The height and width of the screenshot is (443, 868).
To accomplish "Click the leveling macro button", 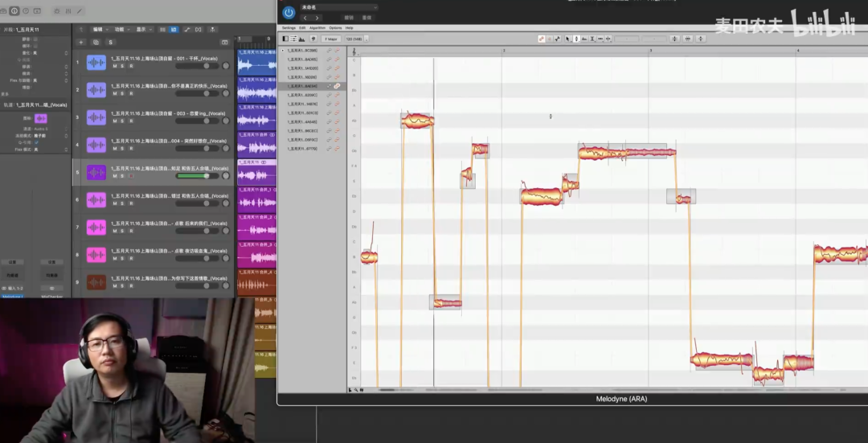I will [701, 39].
